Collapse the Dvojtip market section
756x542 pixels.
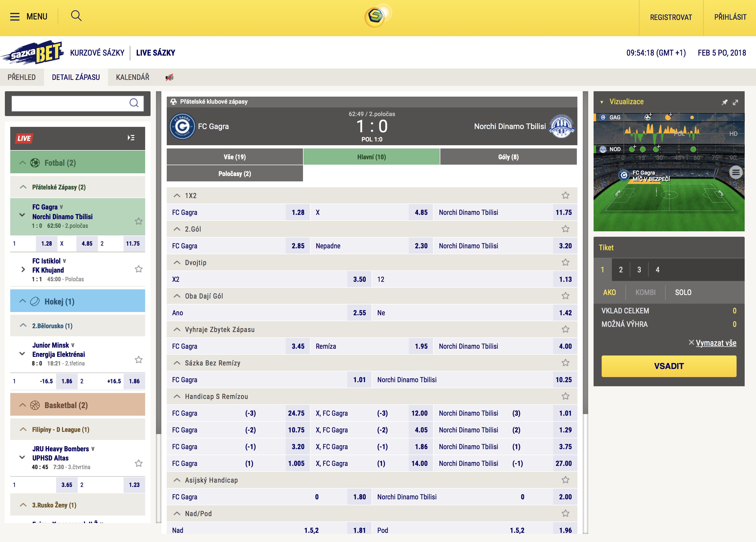(177, 262)
